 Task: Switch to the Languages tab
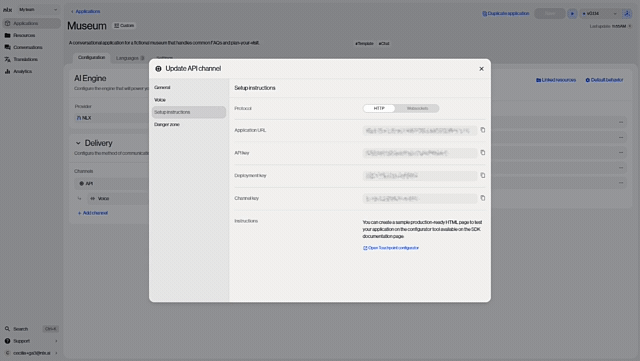[x=130, y=58]
